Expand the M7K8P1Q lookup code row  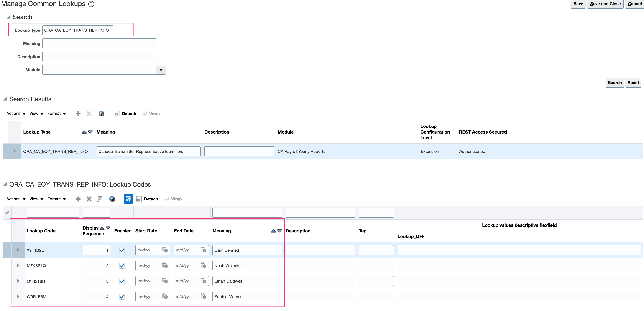[18, 265]
